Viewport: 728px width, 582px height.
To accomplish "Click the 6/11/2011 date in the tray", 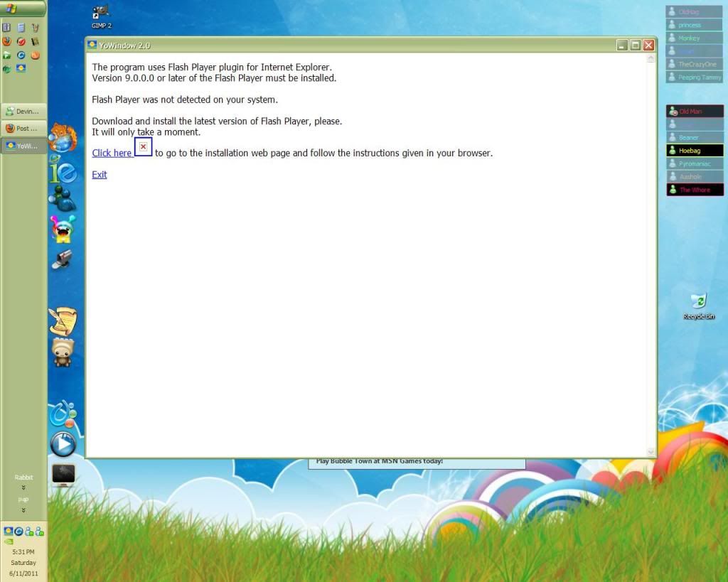I will tap(23, 573).
